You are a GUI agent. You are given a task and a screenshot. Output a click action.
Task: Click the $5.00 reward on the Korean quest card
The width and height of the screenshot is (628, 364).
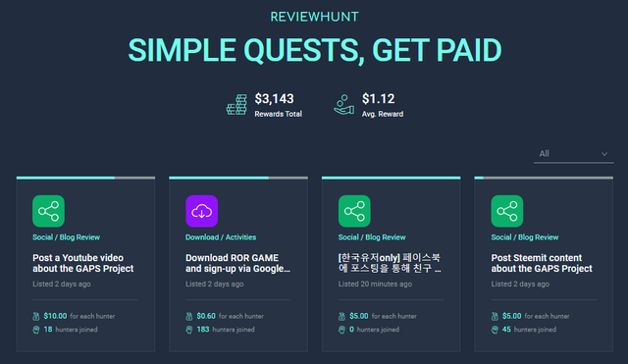click(x=359, y=316)
